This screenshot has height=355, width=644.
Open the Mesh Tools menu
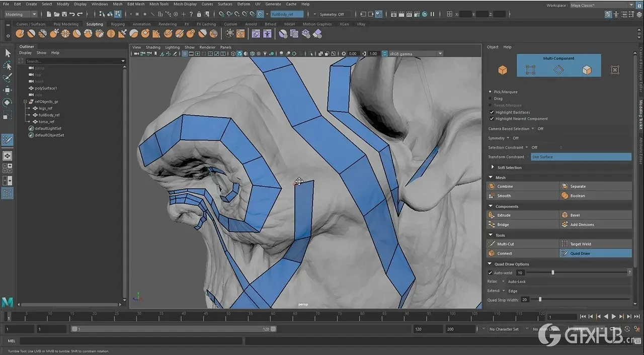(x=159, y=4)
